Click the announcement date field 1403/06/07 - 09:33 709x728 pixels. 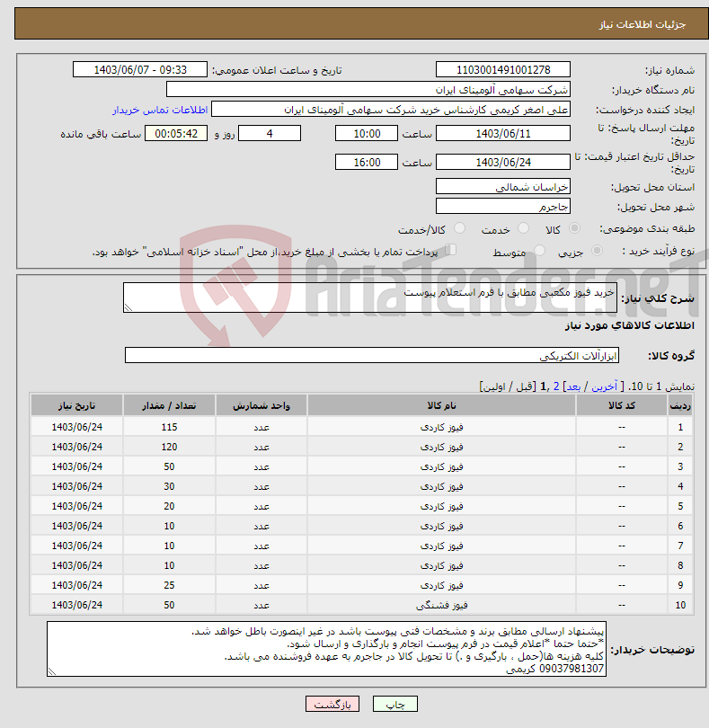[140, 69]
